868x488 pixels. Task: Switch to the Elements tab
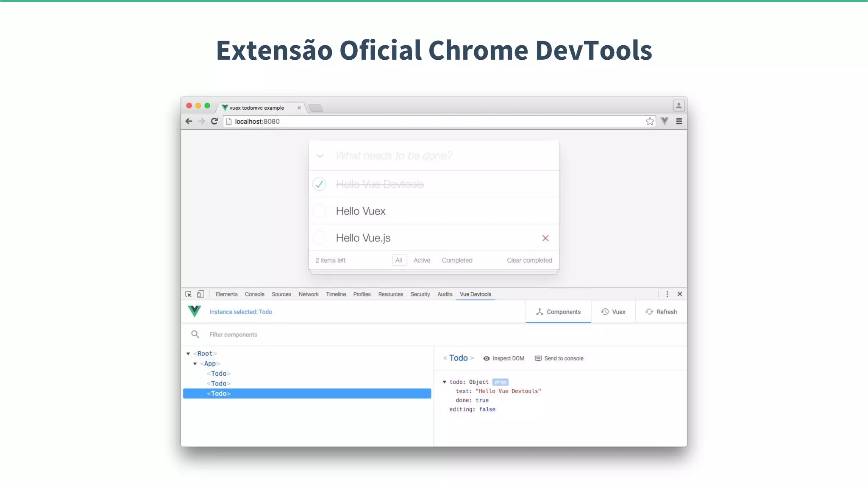coord(226,294)
